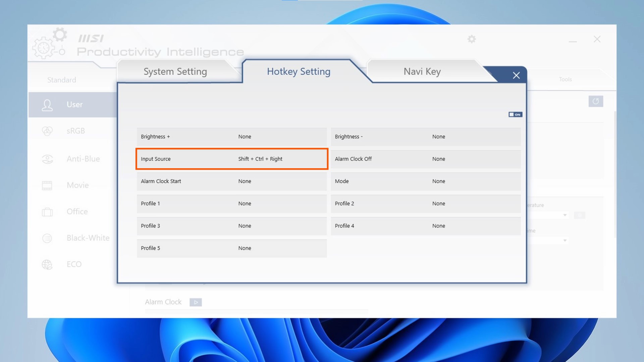Click the Alarm Clock label in main window
This screenshot has height=362, width=644.
(163, 302)
